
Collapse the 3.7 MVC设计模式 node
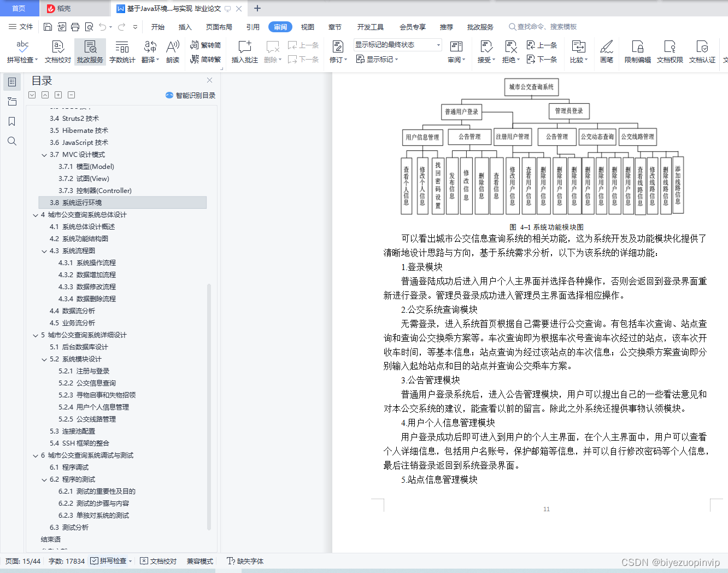[x=44, y=155]
